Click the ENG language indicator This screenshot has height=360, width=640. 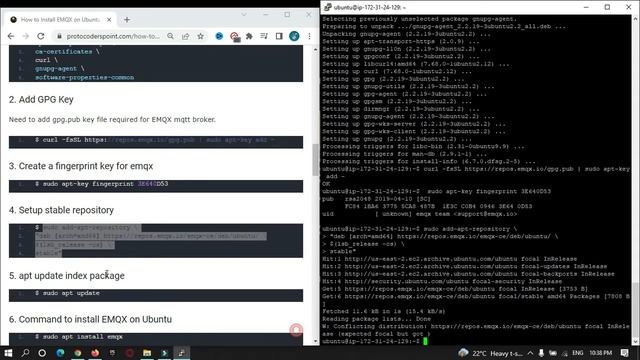tap(578, 353)
